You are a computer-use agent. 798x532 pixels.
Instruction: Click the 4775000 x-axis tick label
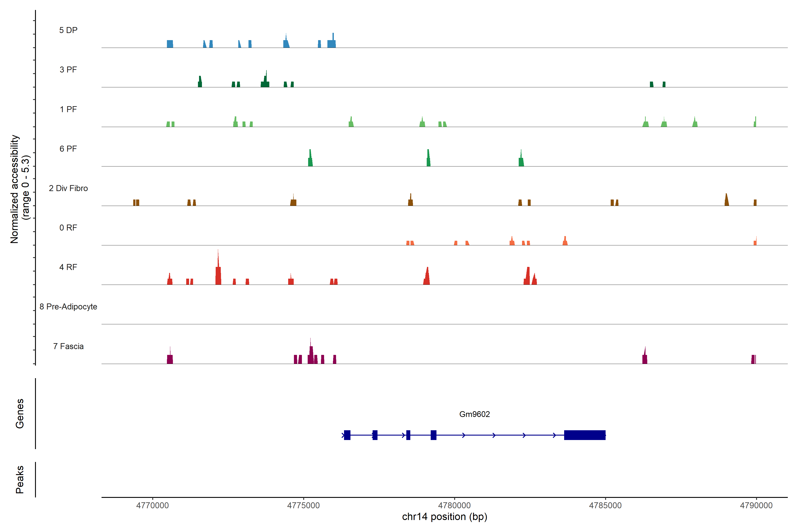coord(303,505)
